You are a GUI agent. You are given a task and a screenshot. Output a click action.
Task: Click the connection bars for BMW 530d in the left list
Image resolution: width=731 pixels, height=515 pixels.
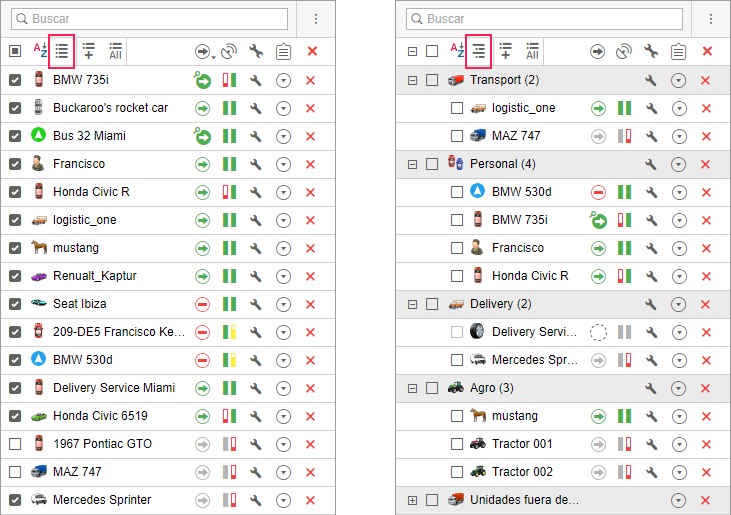pos(229,360)
